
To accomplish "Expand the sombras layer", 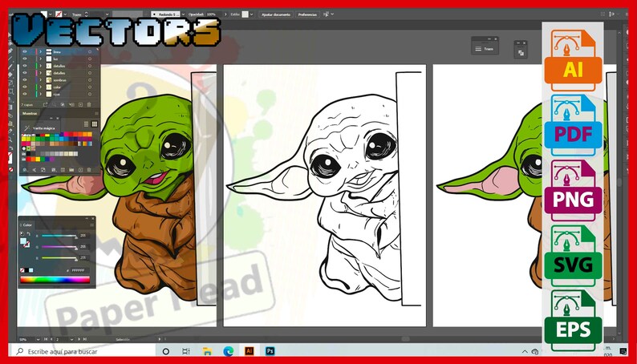I will (x=41, y=80).
